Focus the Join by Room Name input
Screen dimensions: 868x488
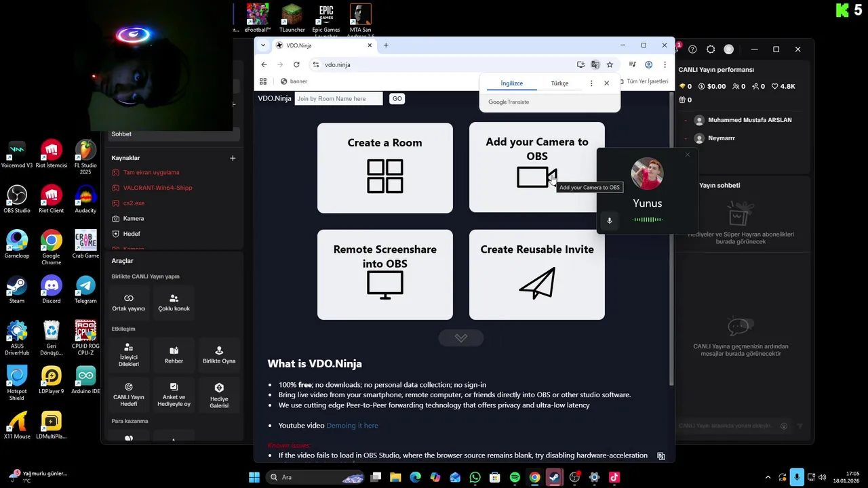[338, 99]
